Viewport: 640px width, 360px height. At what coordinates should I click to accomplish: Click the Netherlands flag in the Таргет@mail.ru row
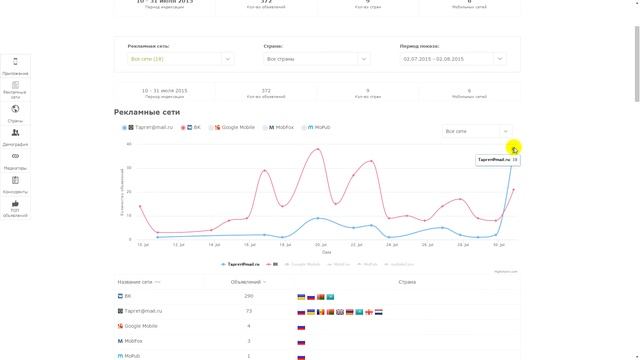(379, 312)
